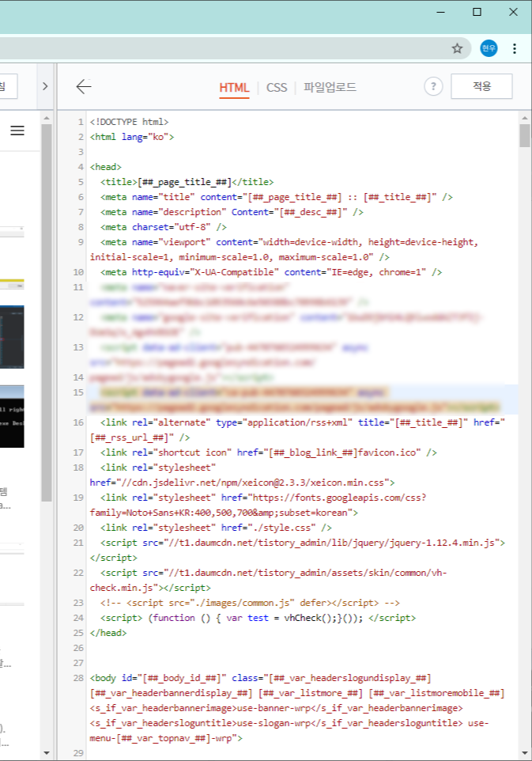Click the preview pane scroll down arrow
The image size is (532, 761).
46,753
